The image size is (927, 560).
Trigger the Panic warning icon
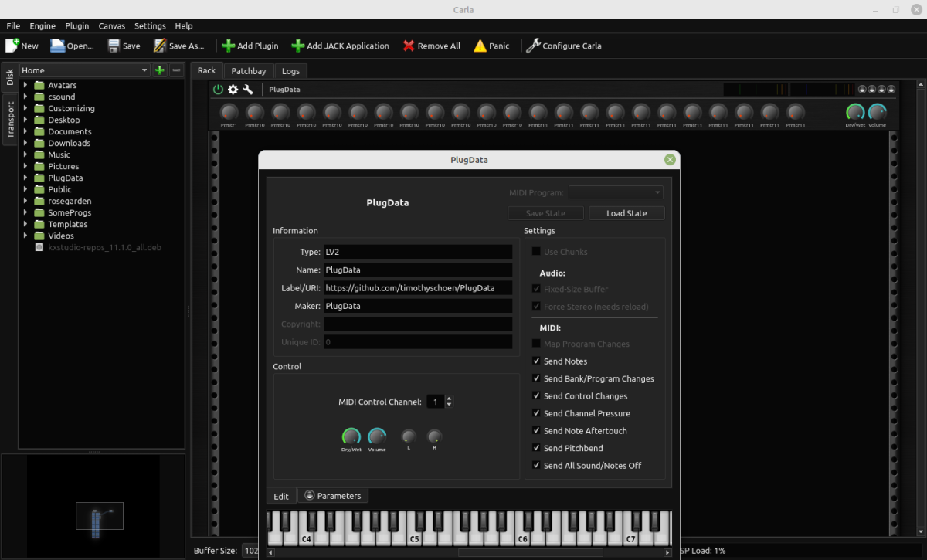pos(480,46)
